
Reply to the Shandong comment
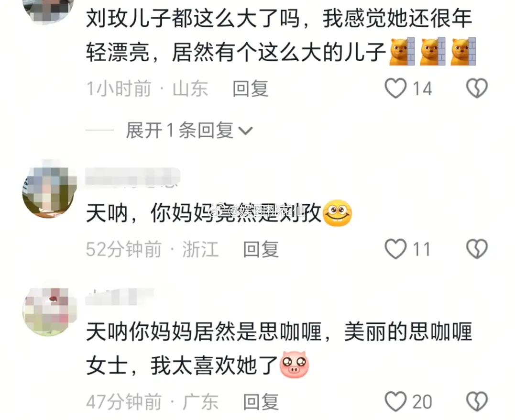[x=250, y=88]
